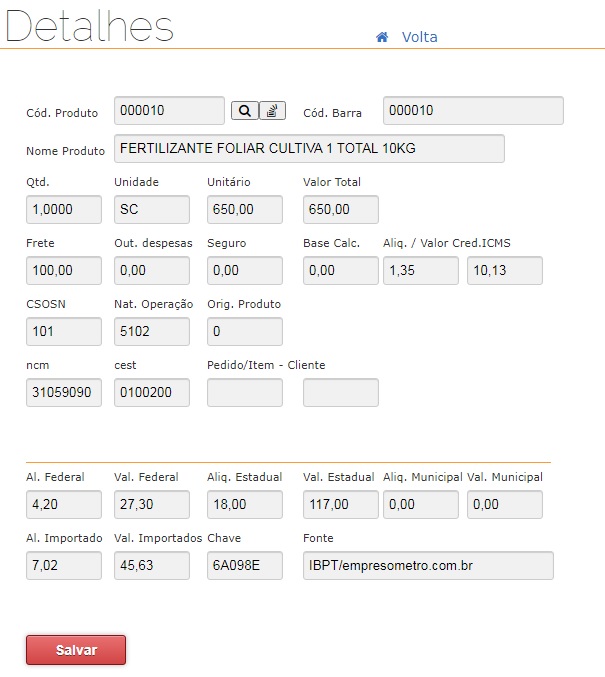
Task: Click the Nat. Operação field 5102
Action: point(151,332)
